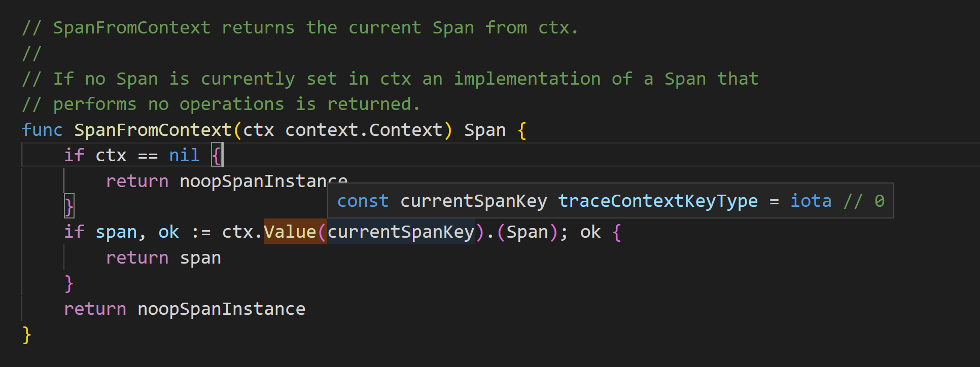Viewport: 980px width, 367px height.
Task: Click the const keyword in the tooltip
Action: coord(363,201)
